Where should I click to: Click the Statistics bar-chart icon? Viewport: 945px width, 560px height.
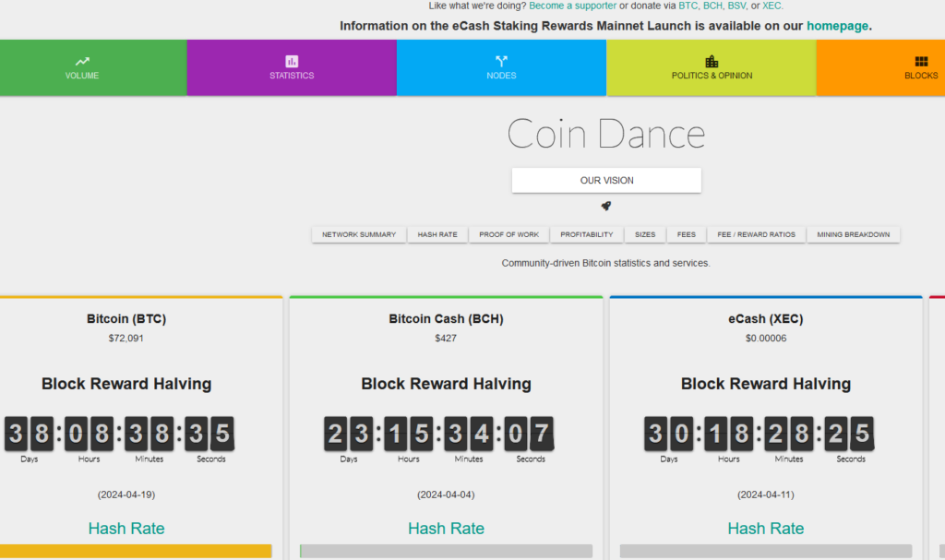[x=292, y=61]
